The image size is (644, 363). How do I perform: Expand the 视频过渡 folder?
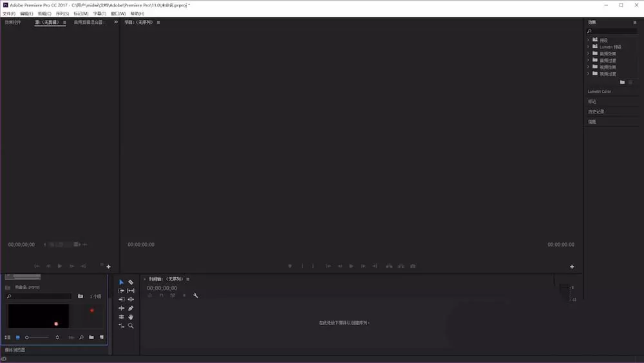[x=588, y=74]
